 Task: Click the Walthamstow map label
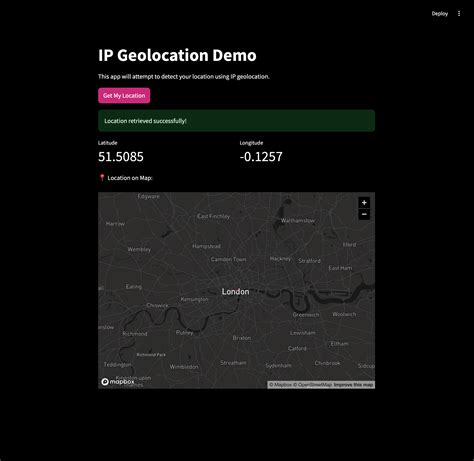298,220
